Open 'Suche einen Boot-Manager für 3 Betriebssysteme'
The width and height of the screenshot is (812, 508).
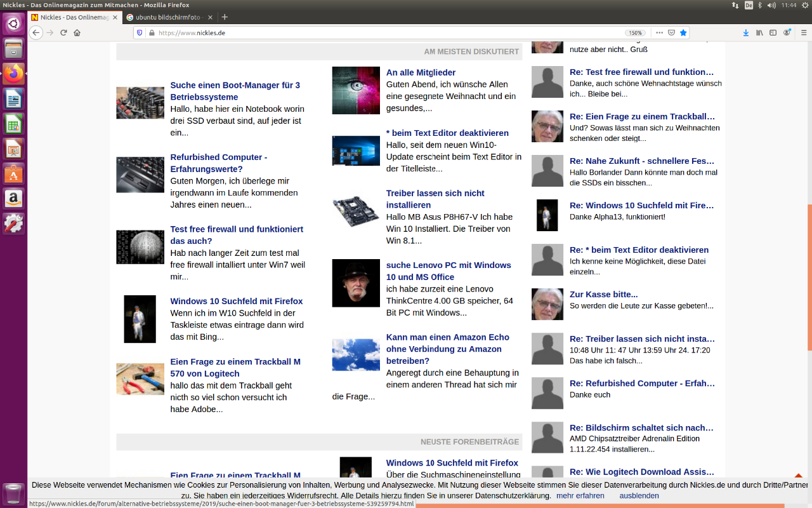coord(235,91)
